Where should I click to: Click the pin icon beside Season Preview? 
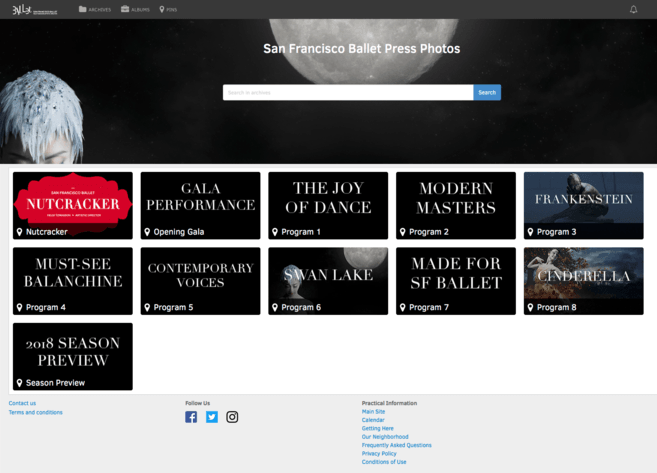coord(19,383)
